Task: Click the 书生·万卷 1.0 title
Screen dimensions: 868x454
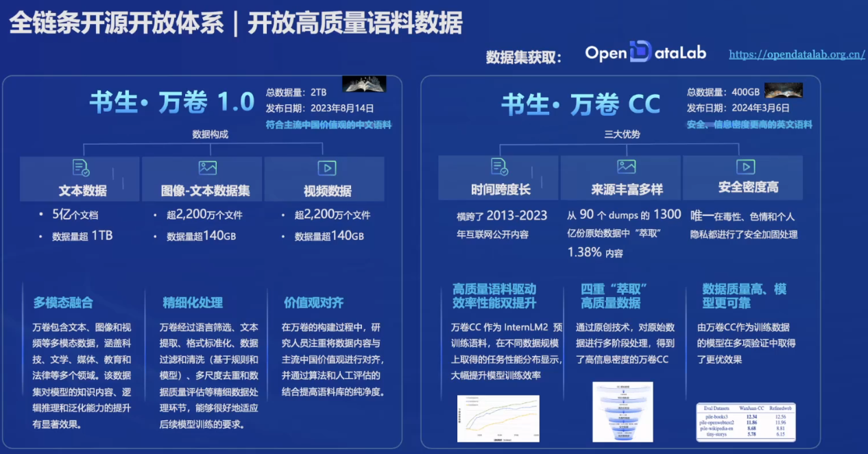Action: click(x=172, y=103)
